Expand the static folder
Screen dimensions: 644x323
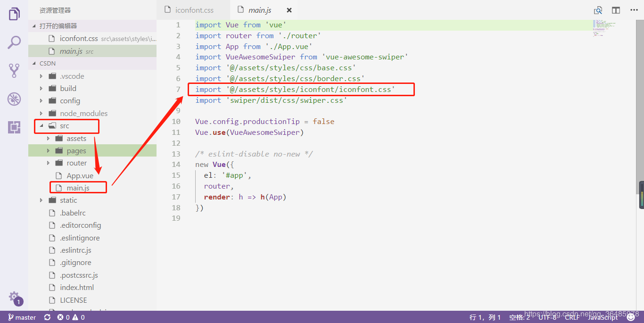pos(92,200)
